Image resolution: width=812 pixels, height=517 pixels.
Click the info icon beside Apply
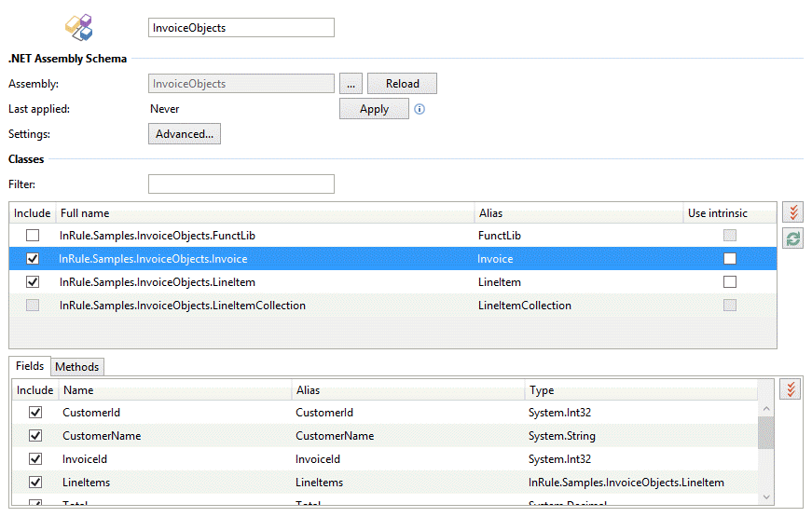pyautogui.click(x=420, y=109)
